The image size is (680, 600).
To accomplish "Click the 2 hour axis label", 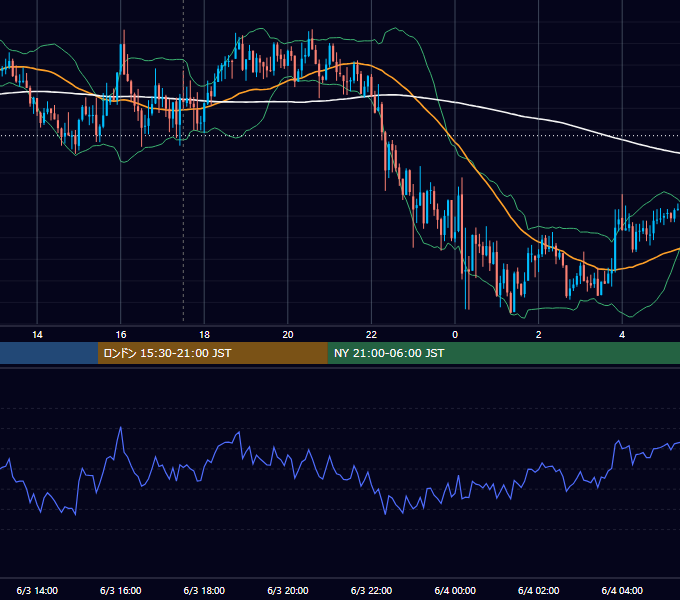I will tap(538, 335).
